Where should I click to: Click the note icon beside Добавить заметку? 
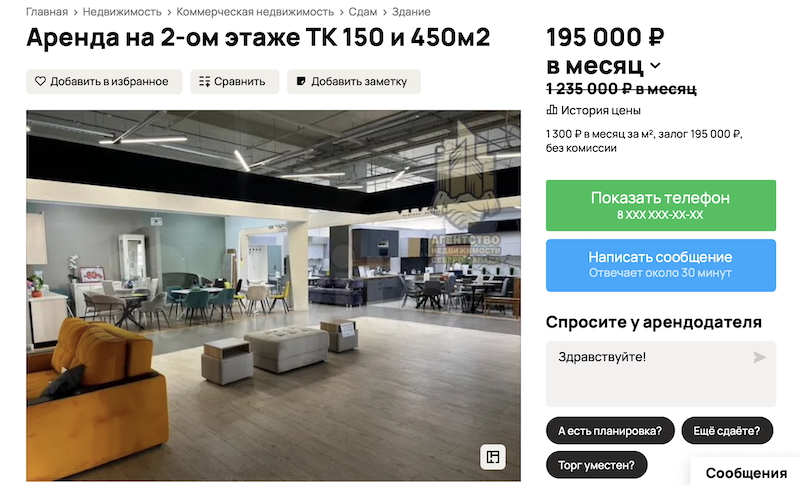coord(301,81)
